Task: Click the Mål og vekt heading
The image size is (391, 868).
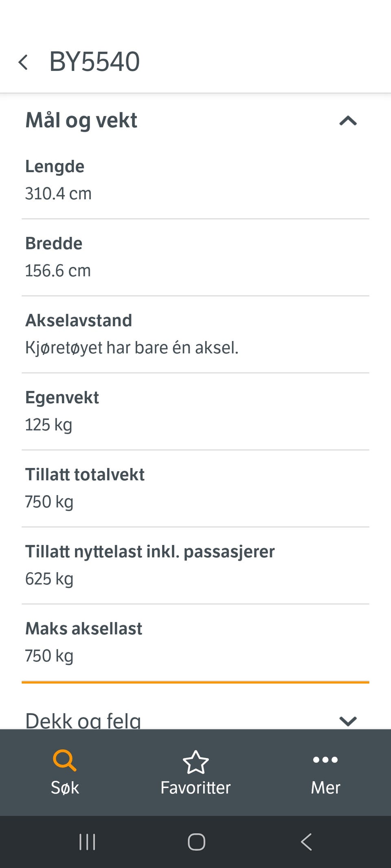Action: tap(81, 120)
